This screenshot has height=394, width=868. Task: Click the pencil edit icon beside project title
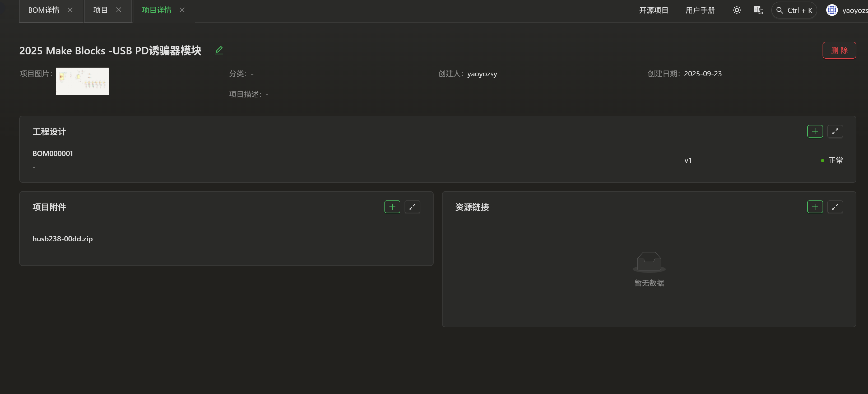(x=219, y=50)
